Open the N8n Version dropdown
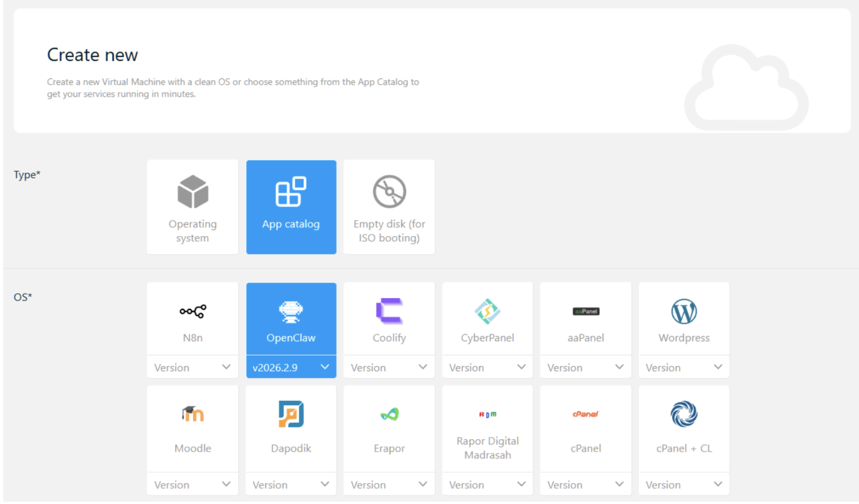 tap(193, 367)
